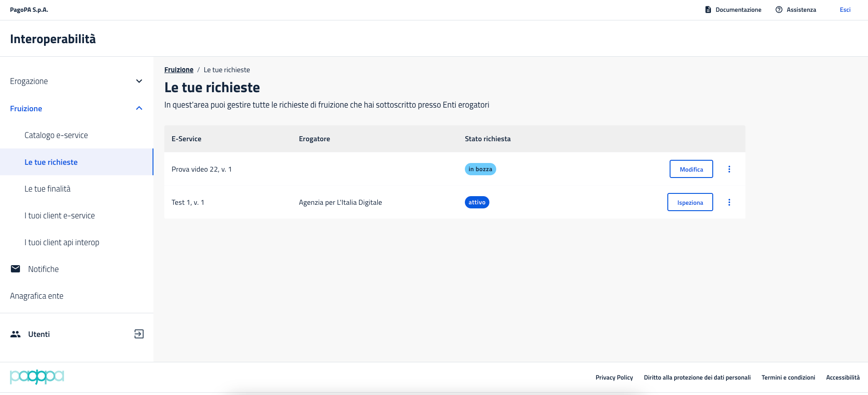Collapse the Fruizione sidebar section
This screenshot has width=868, height=395.
139,109
